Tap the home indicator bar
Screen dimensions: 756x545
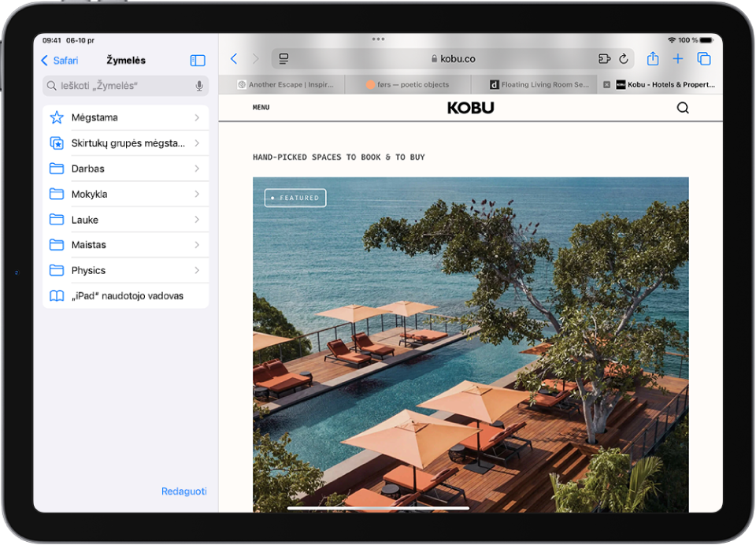(x=378, y=508)
